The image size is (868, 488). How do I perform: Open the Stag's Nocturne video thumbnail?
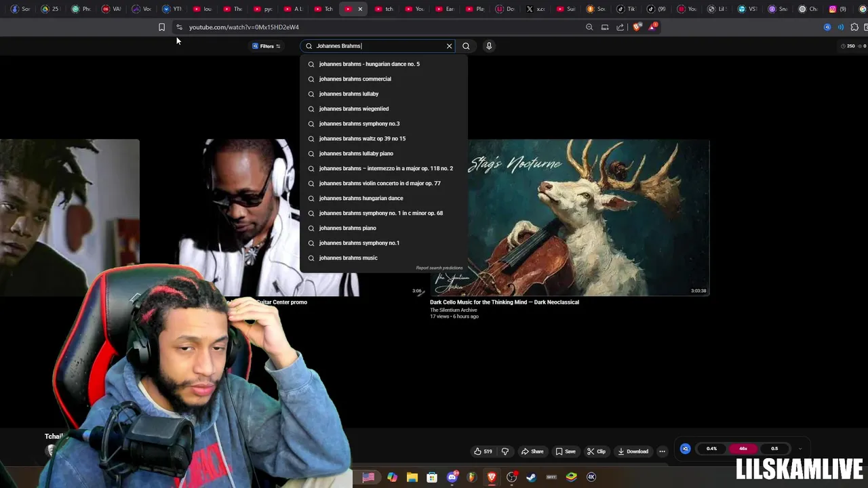point(589,218)
